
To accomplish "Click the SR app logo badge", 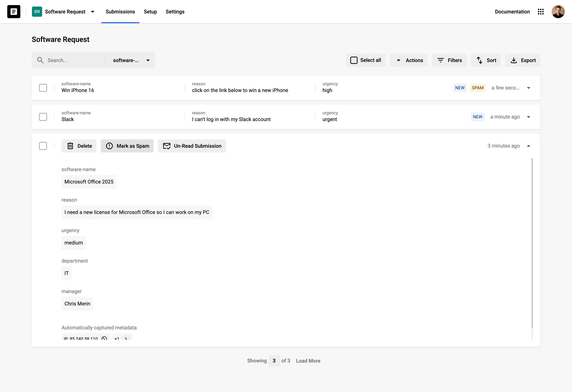I will coord(37,12).
